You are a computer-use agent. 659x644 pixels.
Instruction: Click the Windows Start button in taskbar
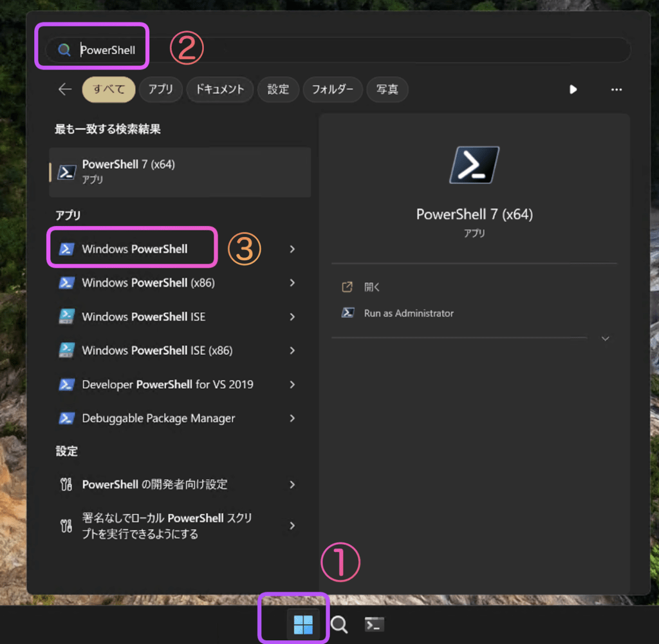coord(302,624)
